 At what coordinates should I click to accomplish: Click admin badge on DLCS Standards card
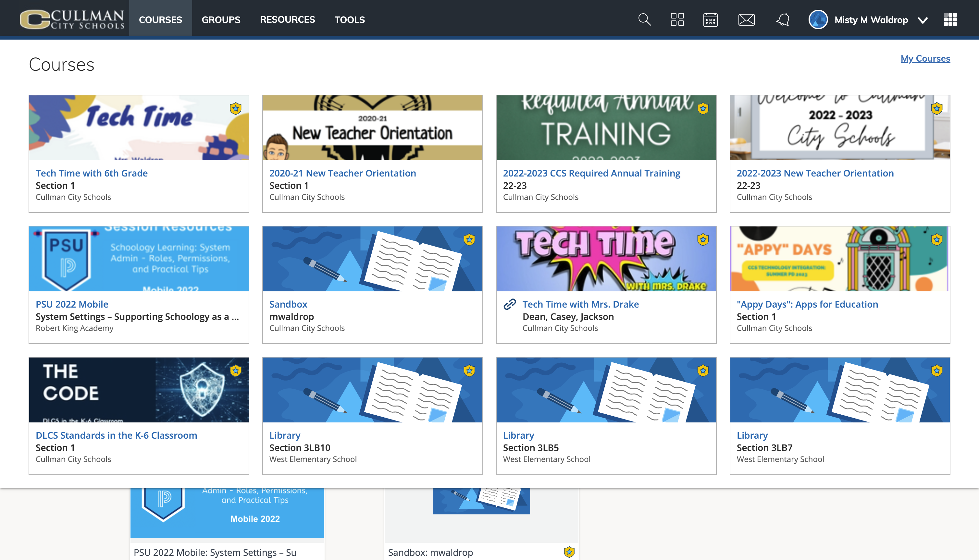235,371
